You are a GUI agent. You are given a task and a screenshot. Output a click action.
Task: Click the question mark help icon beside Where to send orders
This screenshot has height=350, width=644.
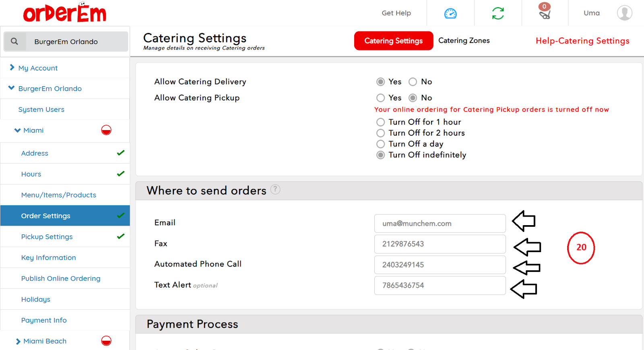click(275, 189)
